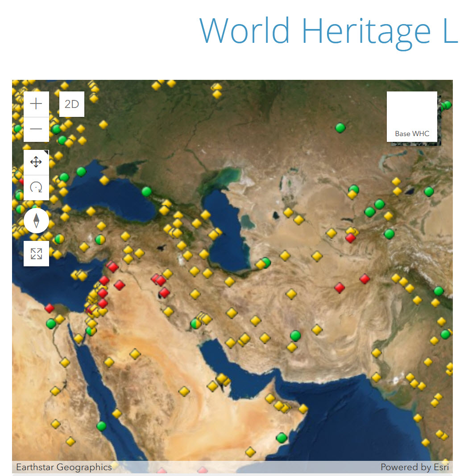Viewport: 460px width, 476px height.
Task: Click red marker on Egypt's Mediterranean coast
Action: pos(50,308)
